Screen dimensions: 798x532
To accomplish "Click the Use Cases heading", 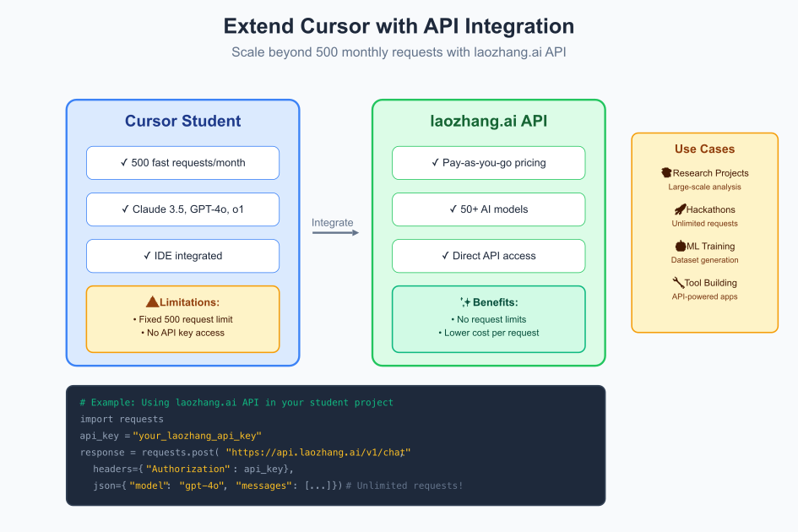I will [705, 149].
